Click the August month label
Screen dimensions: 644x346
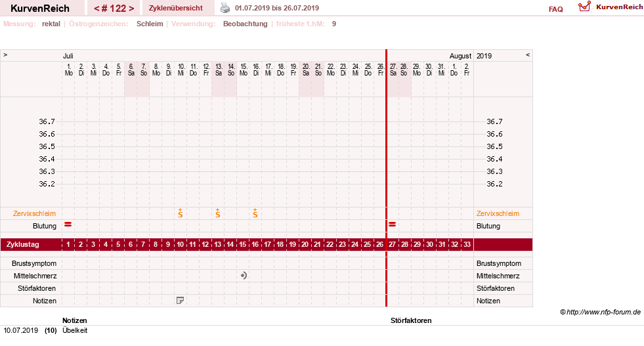(x=460, y=56)
